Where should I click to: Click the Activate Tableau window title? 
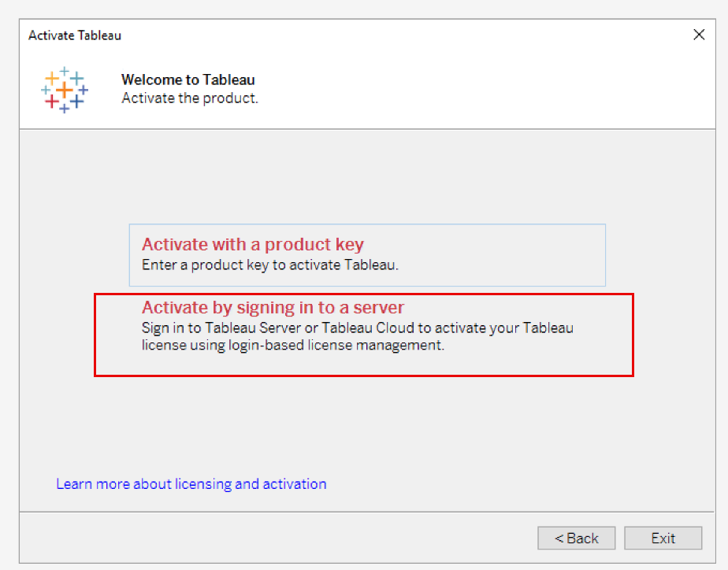pyautogui.click(x=75, y=35)
